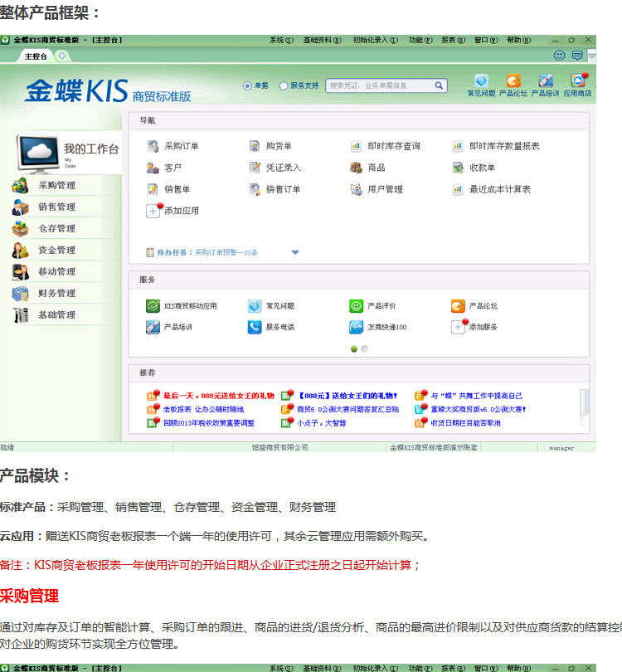The width and height of the screenshot is (622, 672).
Task: Open 用户管理 icon
Action: tap(356, 189)
